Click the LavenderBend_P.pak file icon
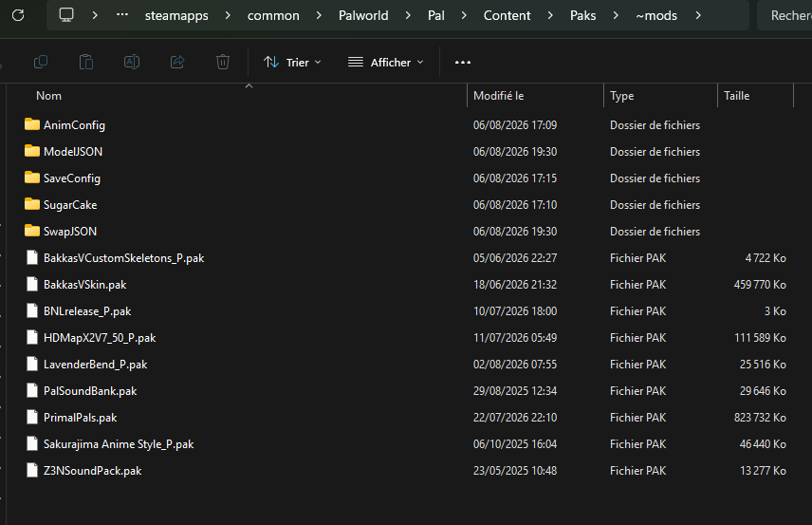This screenshot has height=525, width=812. [32, 364]
